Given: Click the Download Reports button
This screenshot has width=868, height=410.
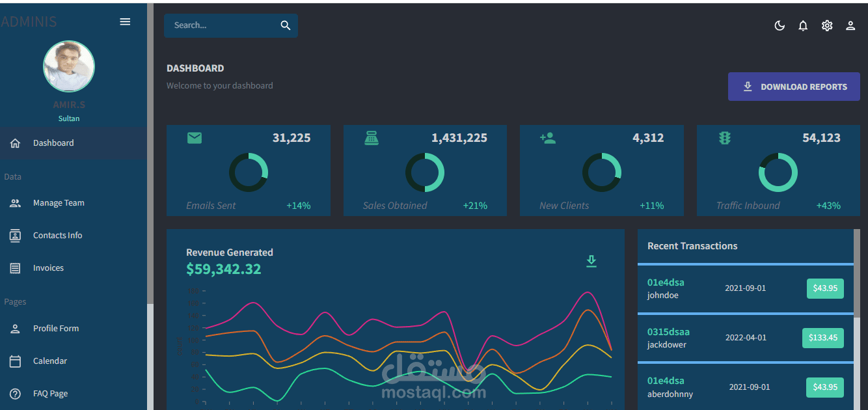Looking at the screenshot, I should pyautogui.click(x=794, y=87).
